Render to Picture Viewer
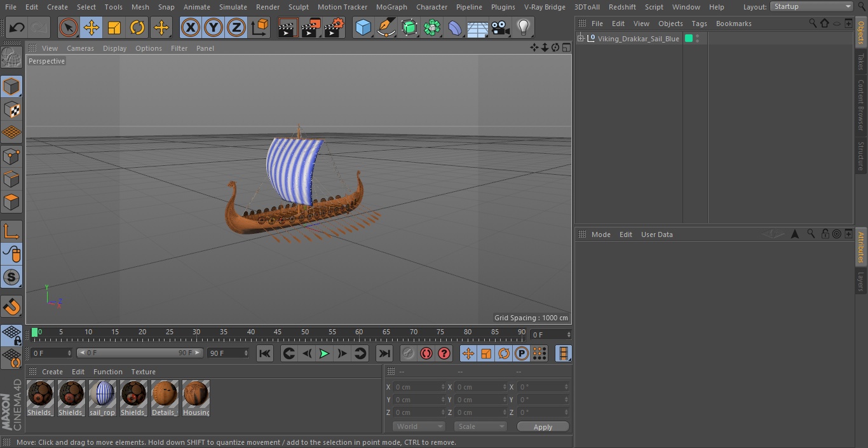The image size is (868, 448). point(311,27)
